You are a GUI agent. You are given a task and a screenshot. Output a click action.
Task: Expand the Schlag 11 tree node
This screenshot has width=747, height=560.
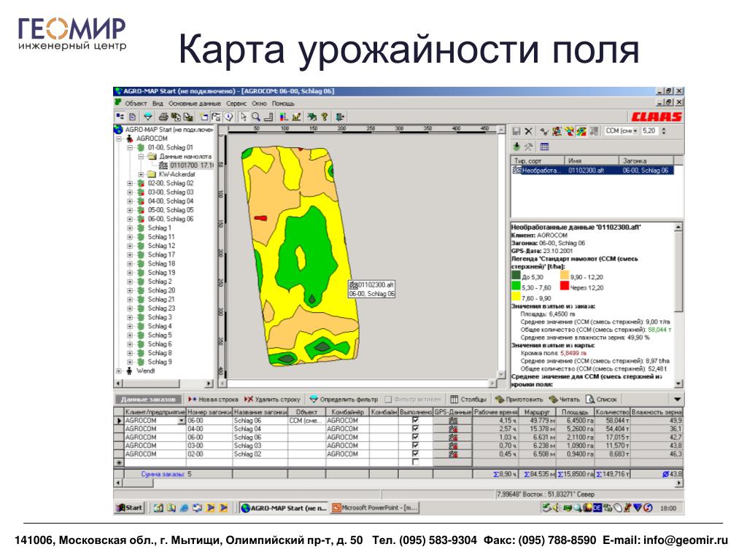130,237
